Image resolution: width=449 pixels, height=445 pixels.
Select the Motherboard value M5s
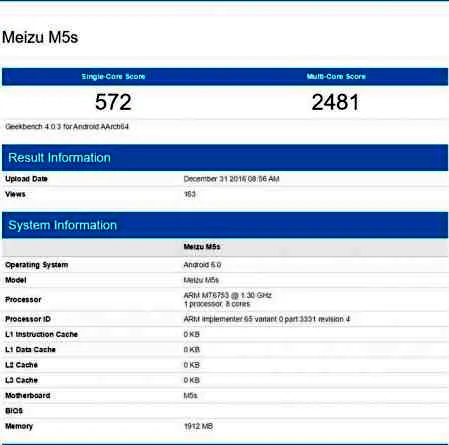(x=190, y=396)
